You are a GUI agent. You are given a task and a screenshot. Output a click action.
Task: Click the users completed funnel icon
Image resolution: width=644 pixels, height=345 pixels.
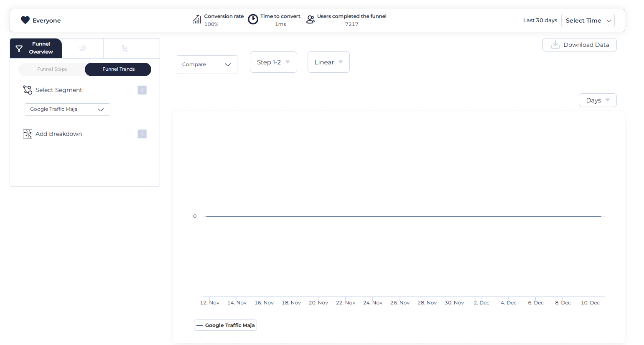(311, 19)
